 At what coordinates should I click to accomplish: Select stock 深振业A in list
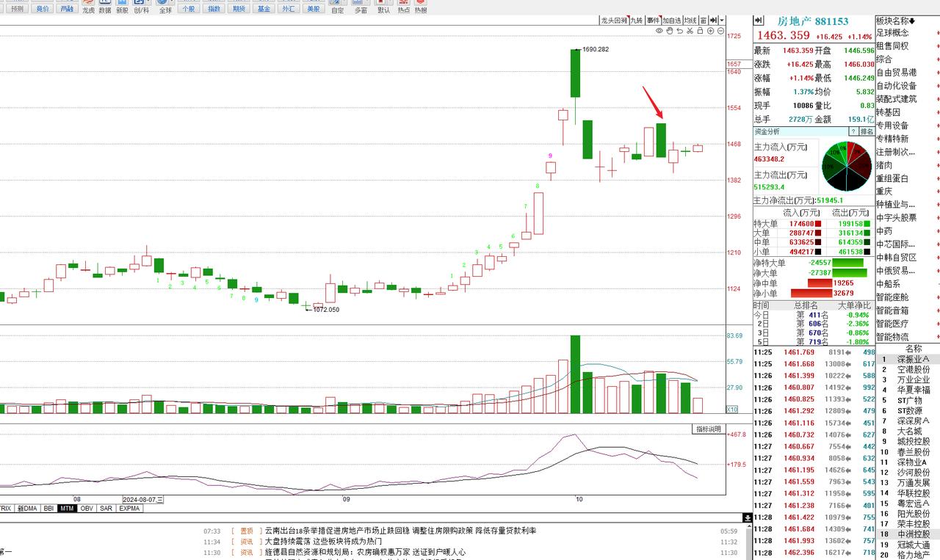[x=913, y=360]
